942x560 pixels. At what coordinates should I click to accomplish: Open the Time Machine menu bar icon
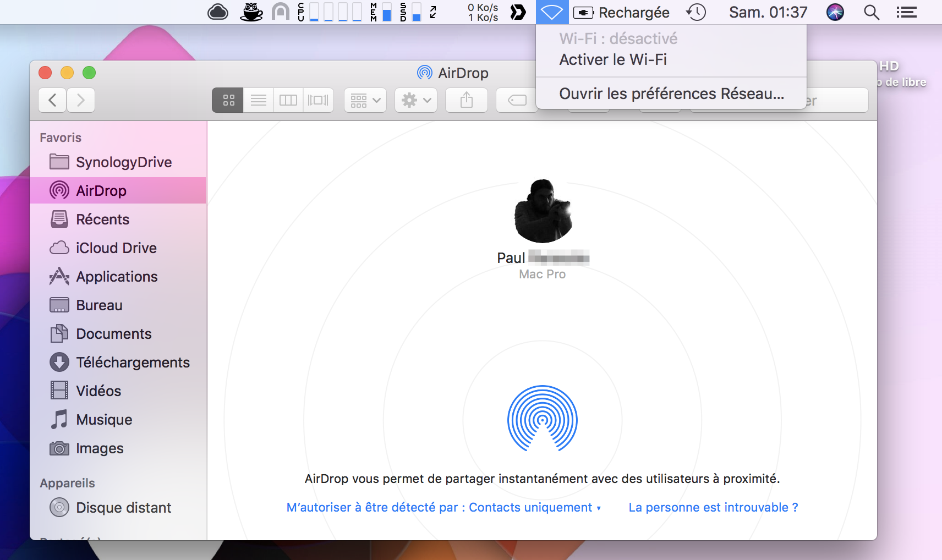tap(696, 12)
